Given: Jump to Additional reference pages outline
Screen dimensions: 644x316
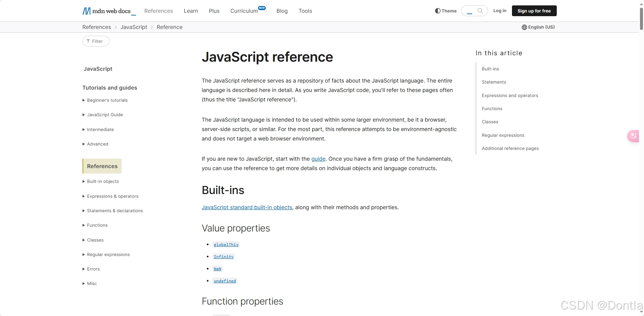Looking at the screenshot, I should tap(510, 149).
